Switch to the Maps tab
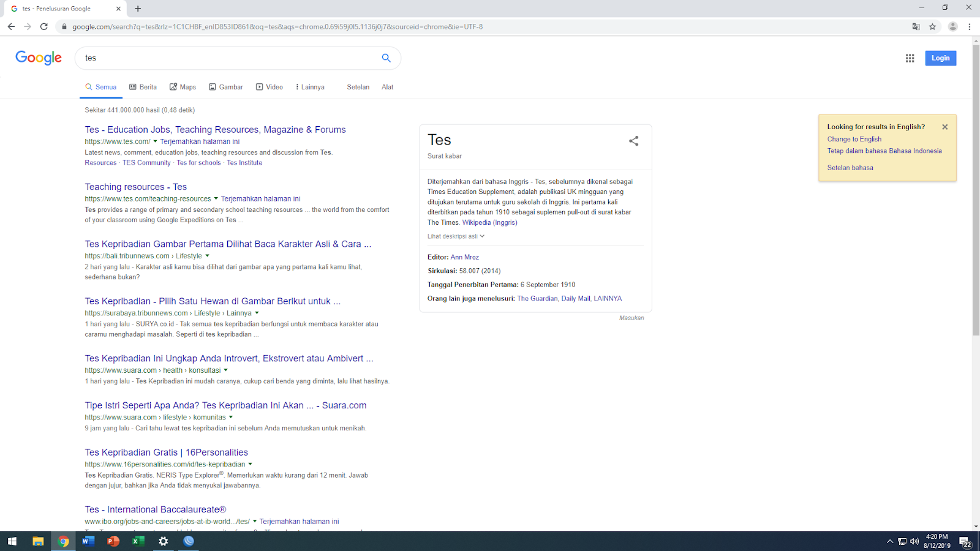Image resolution: width=980 pixels, height=551 pixels. point(183,87)
